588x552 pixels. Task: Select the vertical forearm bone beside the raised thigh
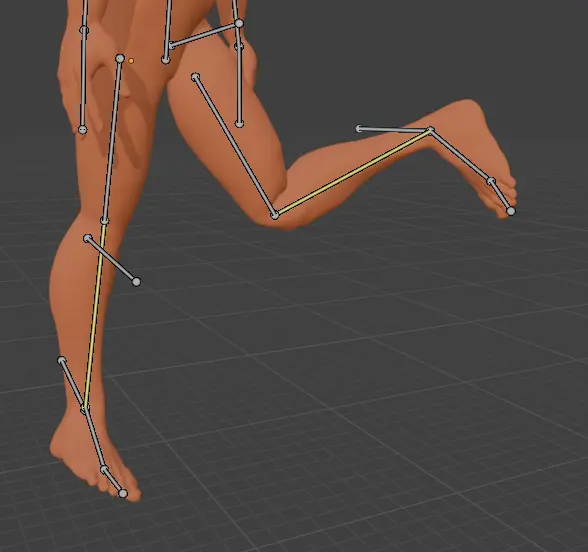(239, 86)
